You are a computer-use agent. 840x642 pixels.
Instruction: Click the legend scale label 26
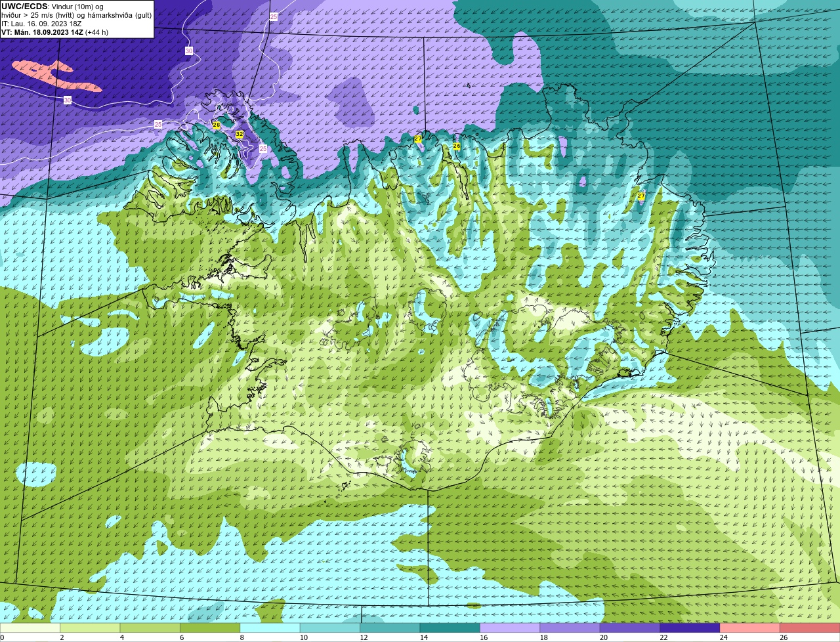pos(784,637)
